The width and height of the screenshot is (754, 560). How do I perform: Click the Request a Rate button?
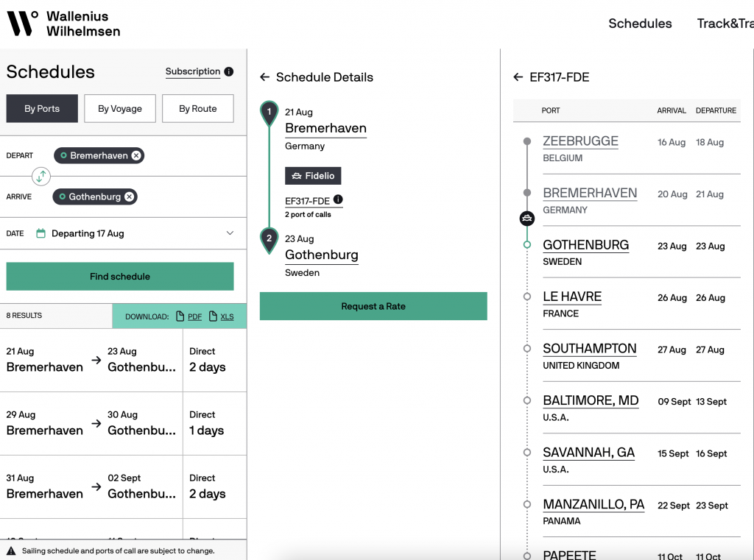point(373,306)
